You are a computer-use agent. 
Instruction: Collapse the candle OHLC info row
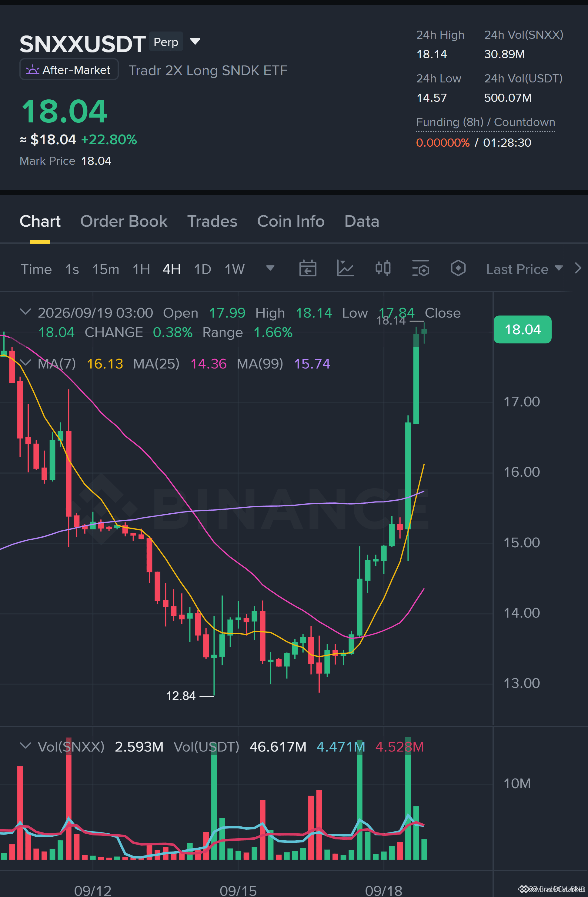(25, 312)
